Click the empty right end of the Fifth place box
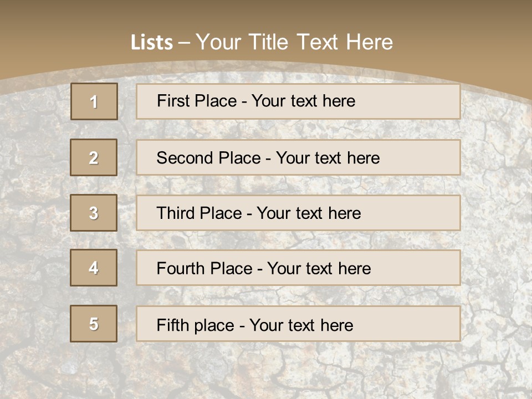Viewport: 532px width, 399px height. pyautogui.click(x=421, y=324)
